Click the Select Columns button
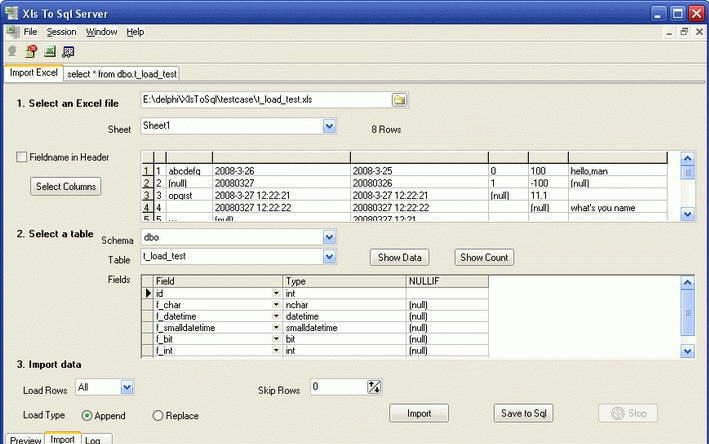The width and height of the screenshot is (709, 444). coord(66,186)
